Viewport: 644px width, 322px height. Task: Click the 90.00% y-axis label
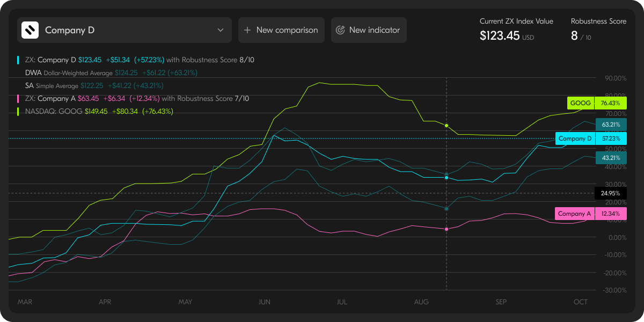[x=616, y=78]
